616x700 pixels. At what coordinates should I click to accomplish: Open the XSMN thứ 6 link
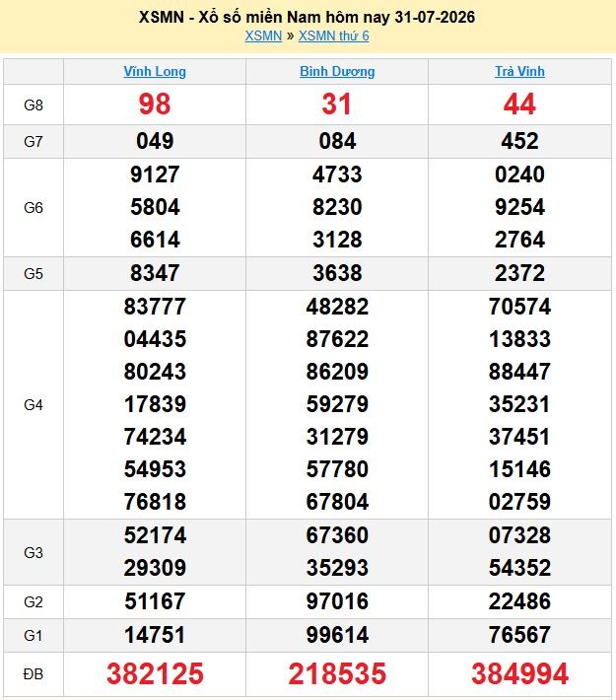coord(333,35)
